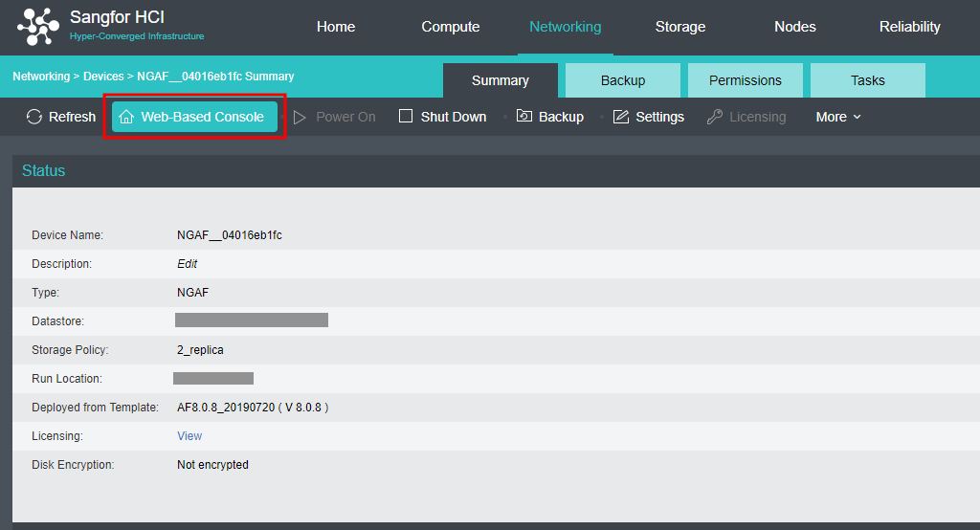The height and width of the screenshot is (530, 980).
Task: Click the Sangfor HCI logo icon
Action: point(38,27)
